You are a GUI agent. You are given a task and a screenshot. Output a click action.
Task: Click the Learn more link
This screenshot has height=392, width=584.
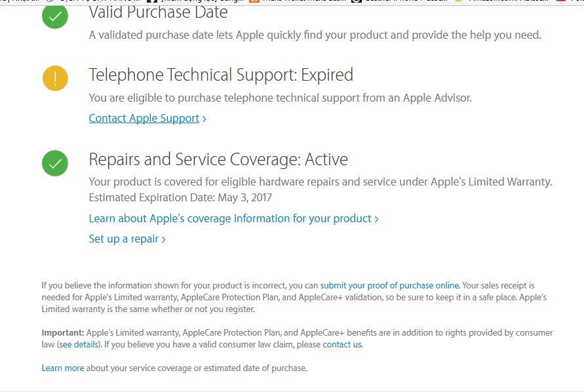(x=63, y=368)
